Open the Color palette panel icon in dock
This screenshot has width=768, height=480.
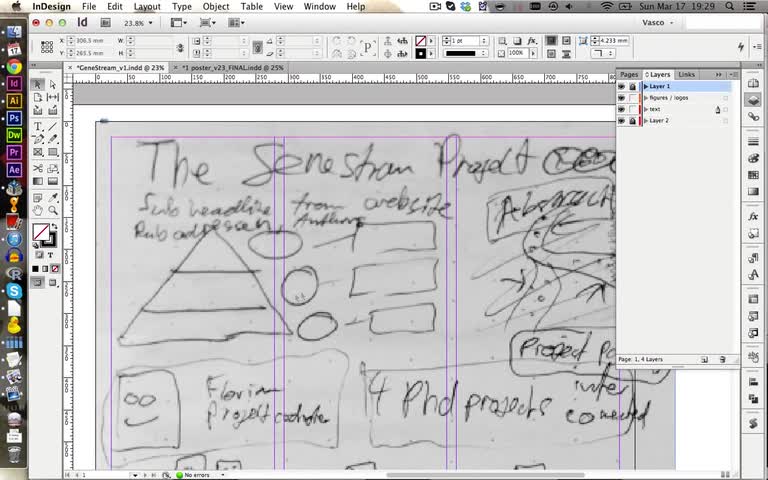point(753,158)
